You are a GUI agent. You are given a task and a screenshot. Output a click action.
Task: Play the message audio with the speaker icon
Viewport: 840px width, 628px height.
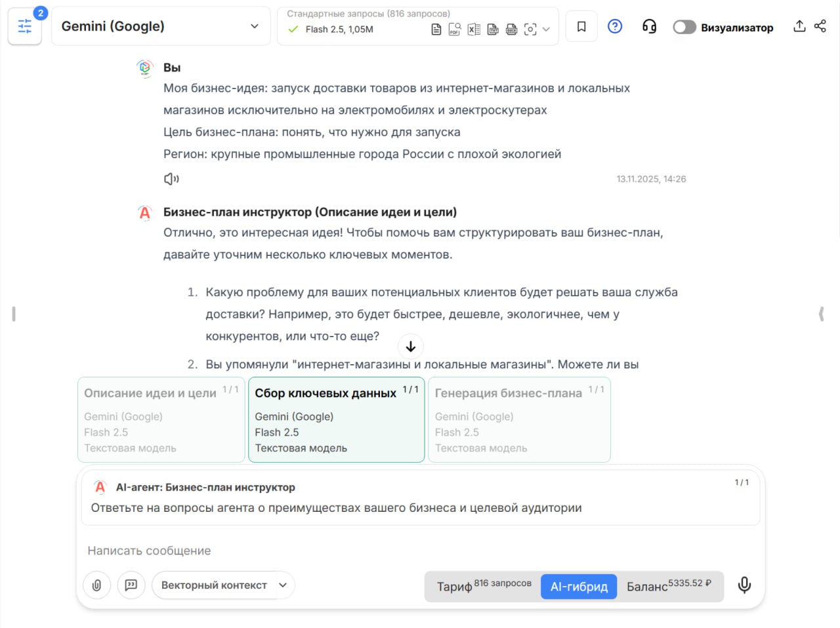click(171, 178)
